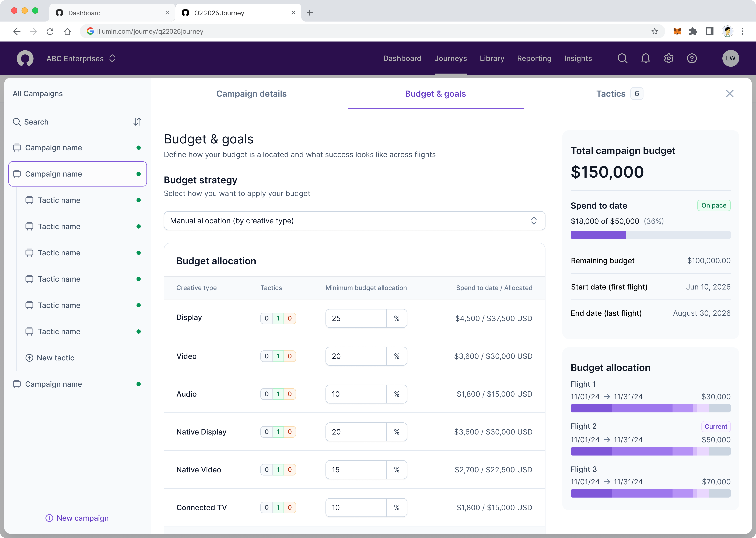
Task: Click the New campaign button
Action: coord(77,518)
